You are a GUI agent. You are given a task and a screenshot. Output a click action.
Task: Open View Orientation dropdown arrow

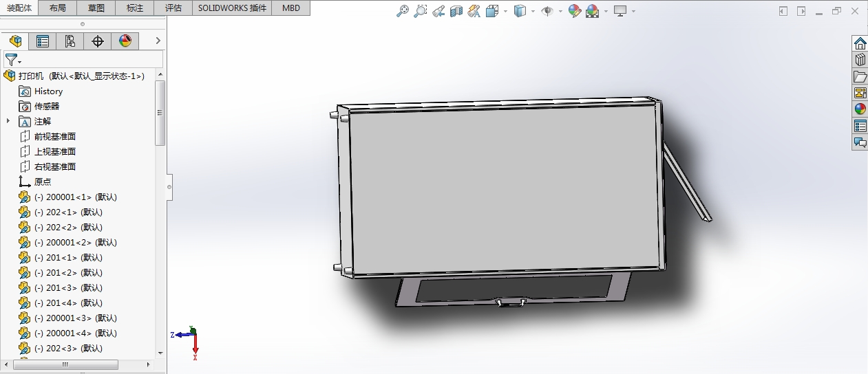click(505, 11)
